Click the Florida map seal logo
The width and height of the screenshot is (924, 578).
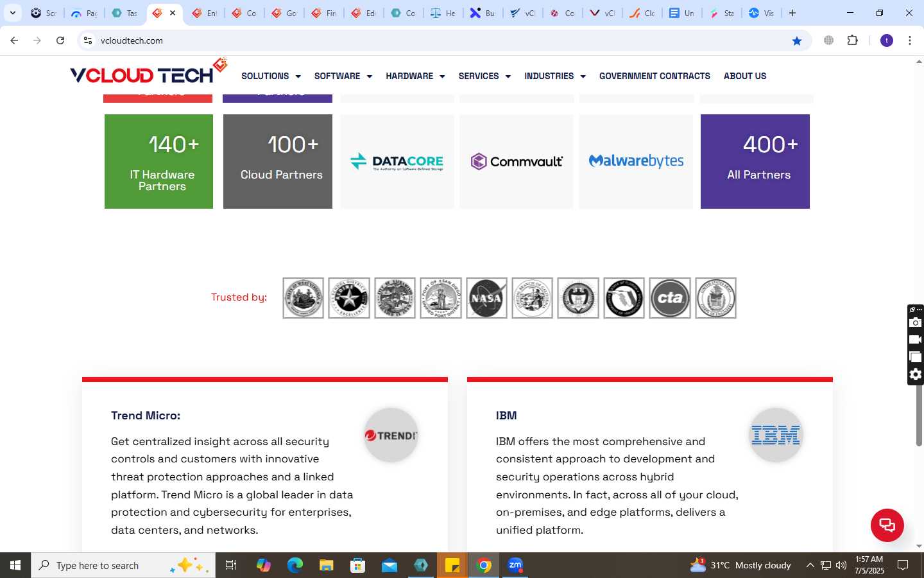click(x=624, y=298)
